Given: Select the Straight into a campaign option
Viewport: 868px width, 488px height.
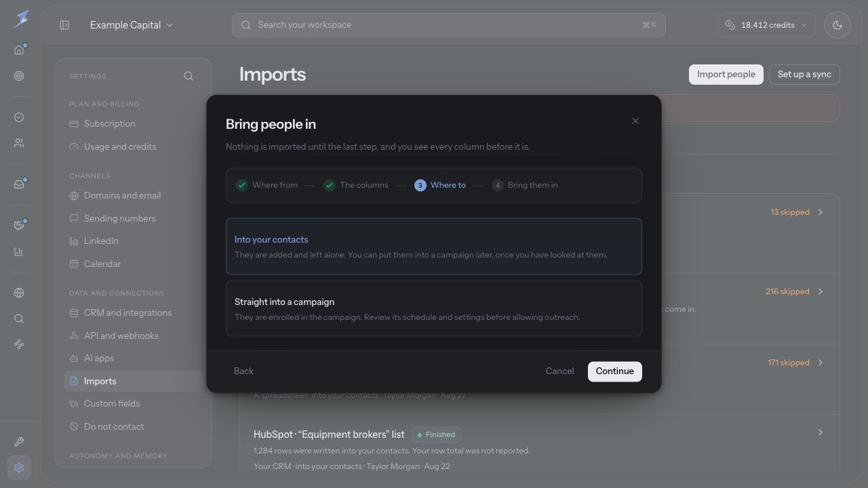Looking at the screenshot, I should click(434, 308).
